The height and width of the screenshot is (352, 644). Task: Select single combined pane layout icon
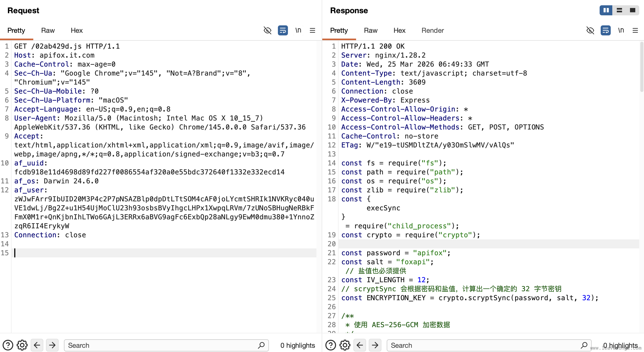point(632,10)
